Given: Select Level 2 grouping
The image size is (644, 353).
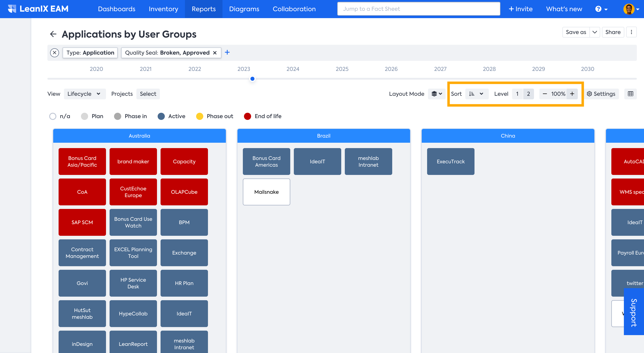Looking at the screenshot, I should coord(528,94).
